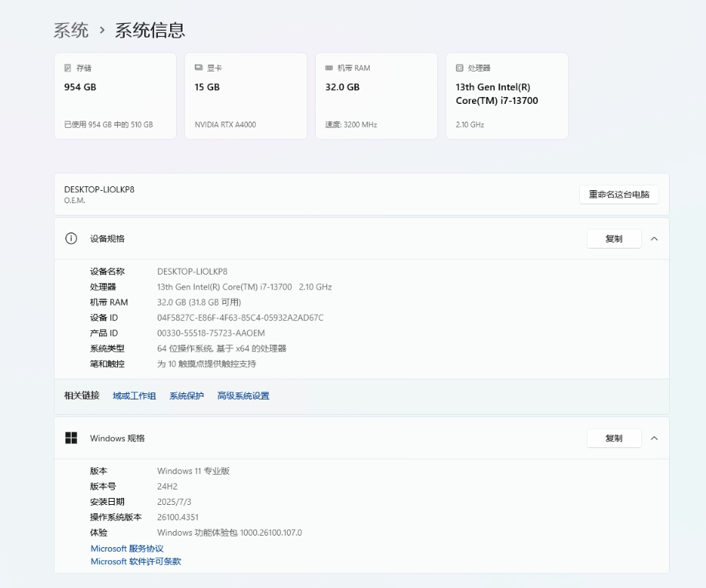Click 2.10 GHz text in processor card
Screen dimensions: 706x588
470,125
